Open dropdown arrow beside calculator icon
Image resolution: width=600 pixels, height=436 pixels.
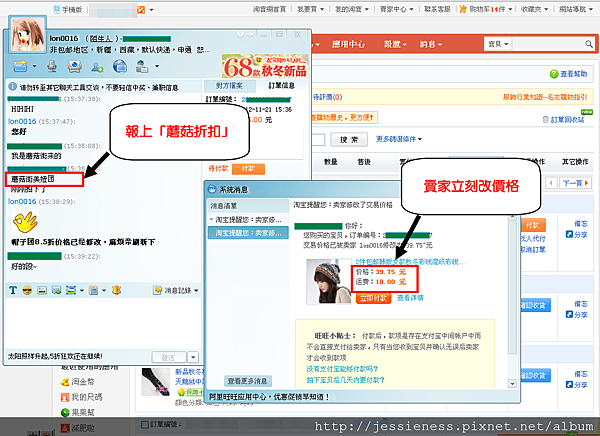[104, 291]
